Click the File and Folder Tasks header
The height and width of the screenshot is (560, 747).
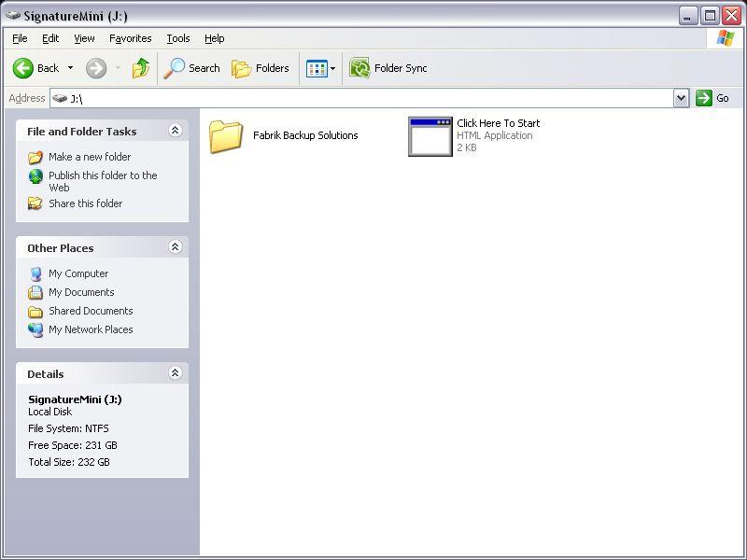(x=81, y=132)
